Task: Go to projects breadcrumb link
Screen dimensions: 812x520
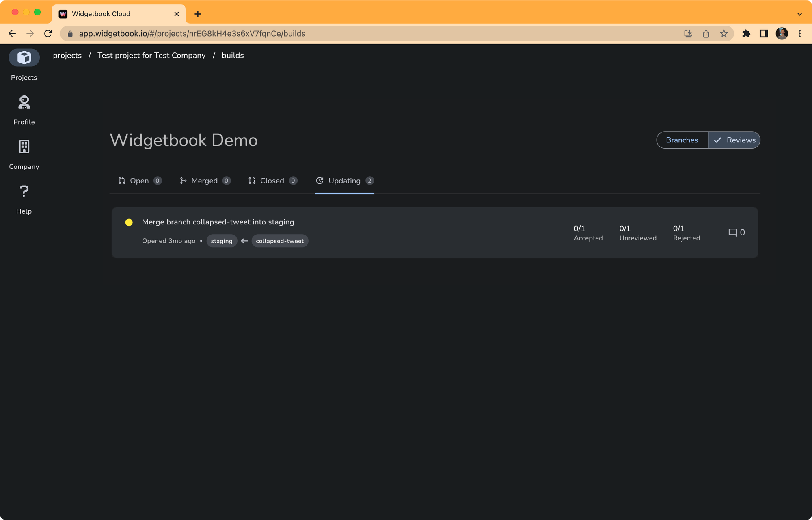Action: 67,56
